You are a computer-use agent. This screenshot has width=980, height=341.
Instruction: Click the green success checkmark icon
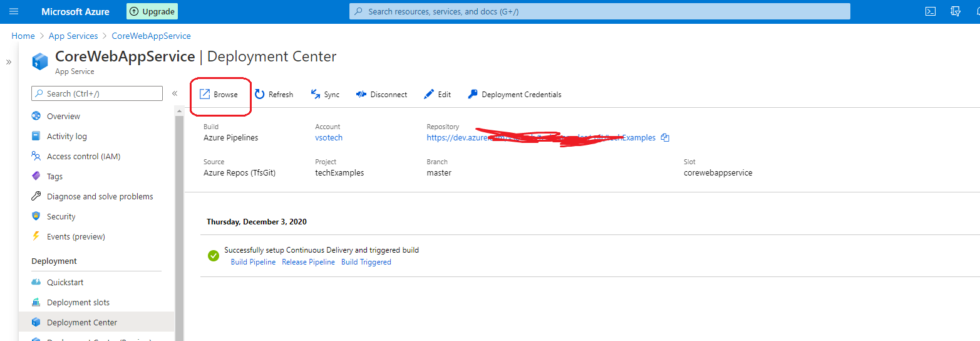214,255
